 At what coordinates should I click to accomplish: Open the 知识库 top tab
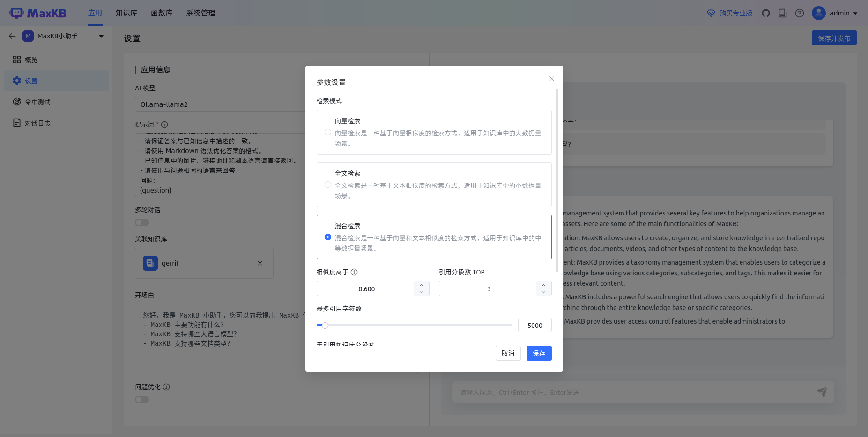[126, 13]
